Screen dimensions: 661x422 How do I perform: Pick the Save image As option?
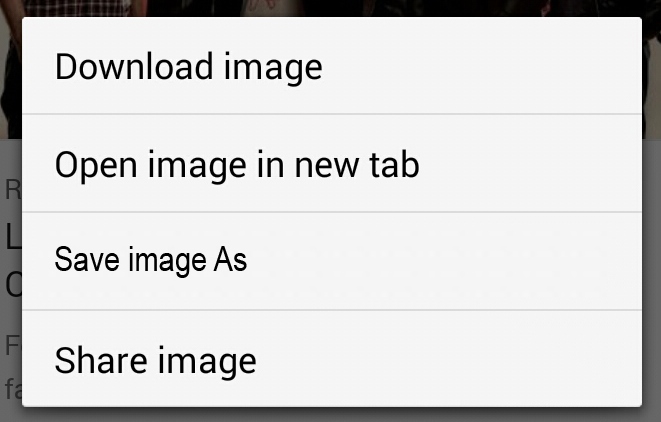tap(332, 261)
